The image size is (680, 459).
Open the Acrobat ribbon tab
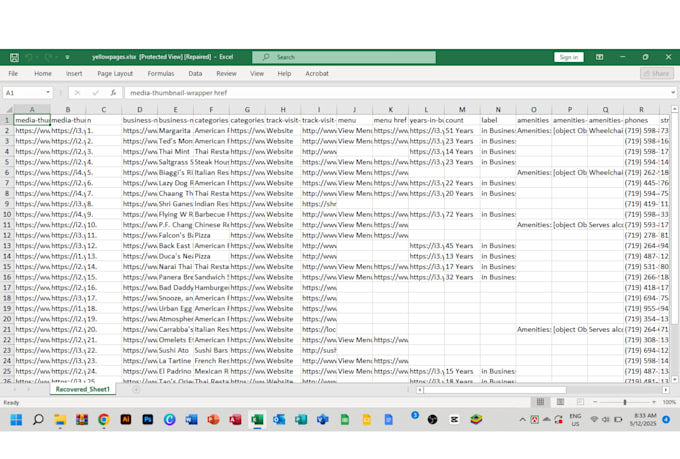317,74
